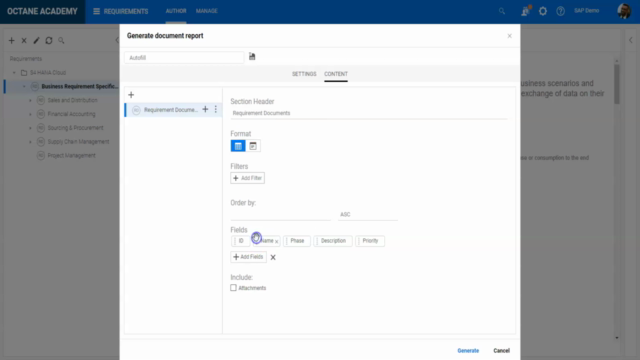Viewport: 640px width, 360px height.
Task: Open the Requirements module hamburger menu
Action: pyautogui.click(x=96, y=11)
